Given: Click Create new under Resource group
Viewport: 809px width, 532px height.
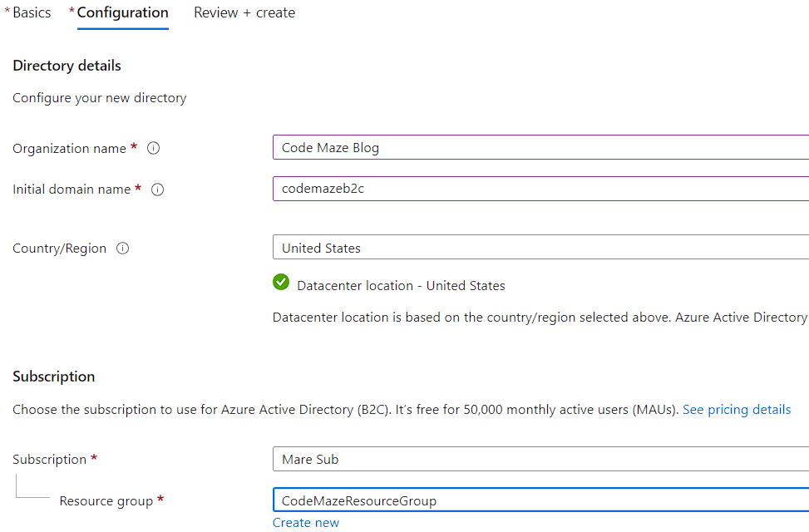Looking at the screenshot, I should (305, 523).
